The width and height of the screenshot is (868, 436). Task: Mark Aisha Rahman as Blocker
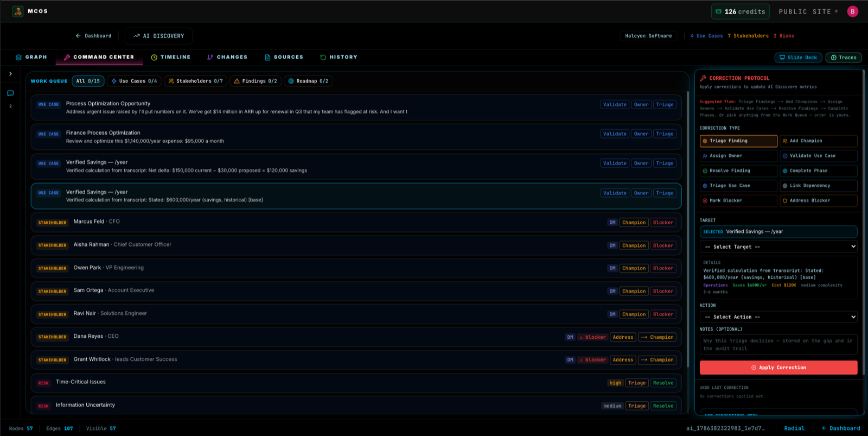pos(663,245)
